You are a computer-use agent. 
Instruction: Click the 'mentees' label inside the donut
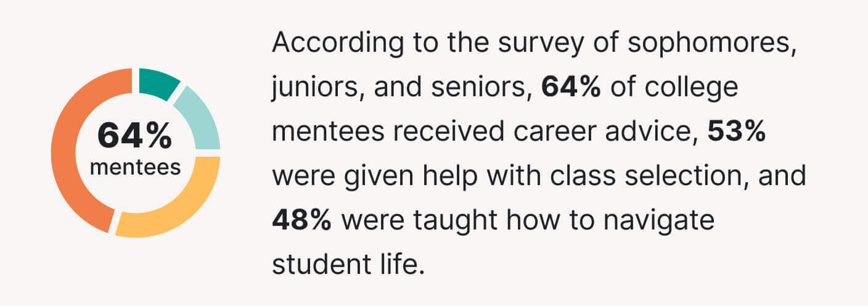coord(135,167)
